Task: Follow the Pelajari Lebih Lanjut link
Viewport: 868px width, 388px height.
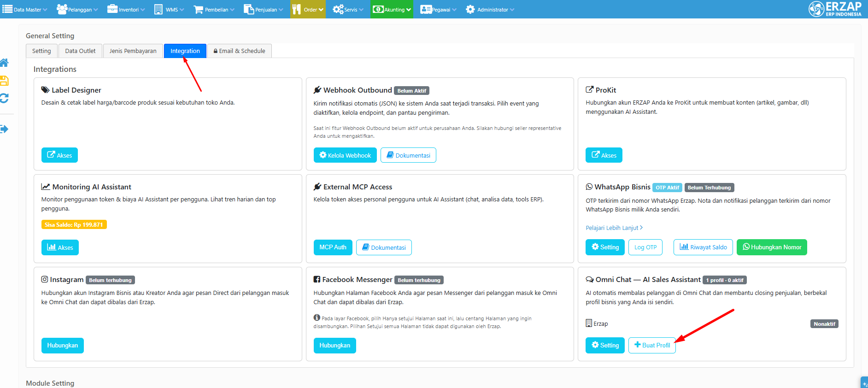Action: point(614,228)
